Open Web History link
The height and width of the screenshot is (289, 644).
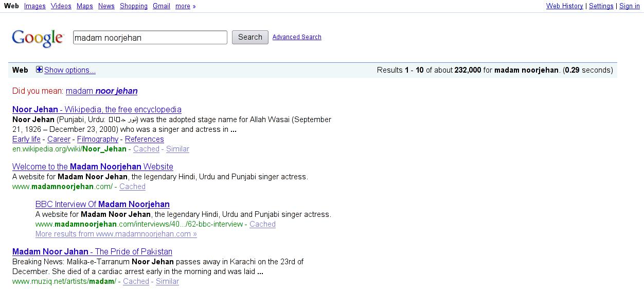pos(565,6)
